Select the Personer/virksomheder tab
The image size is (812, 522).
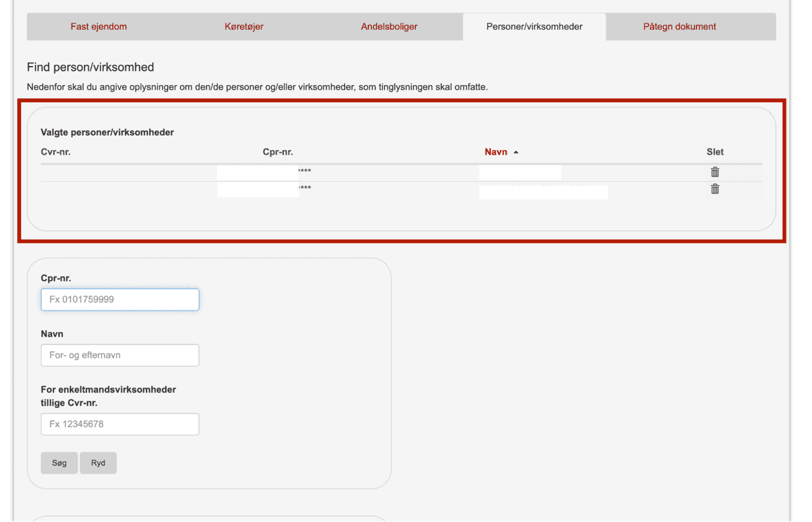pyautogui.click(x=534, y=27)
